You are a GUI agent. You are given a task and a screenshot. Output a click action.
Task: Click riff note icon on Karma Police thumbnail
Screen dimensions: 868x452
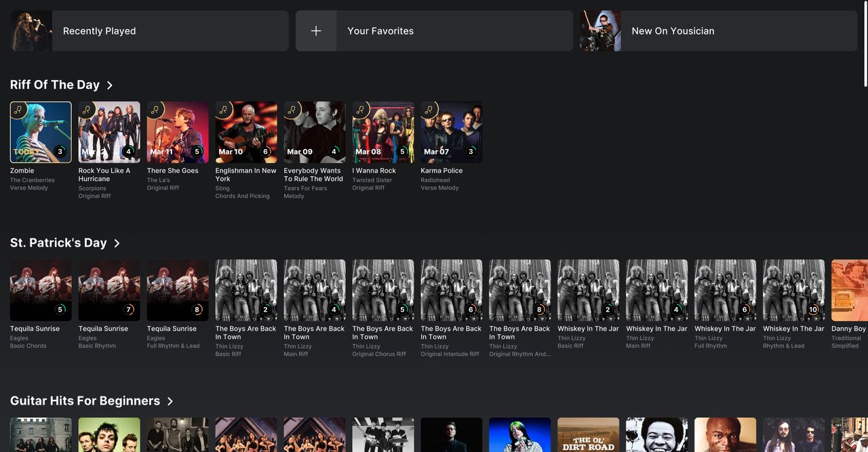429,110
